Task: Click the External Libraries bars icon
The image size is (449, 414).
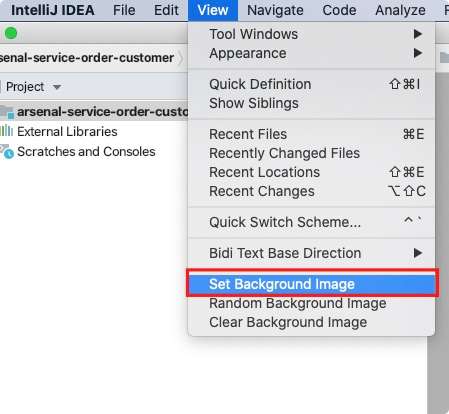Action: click(6, 131)
